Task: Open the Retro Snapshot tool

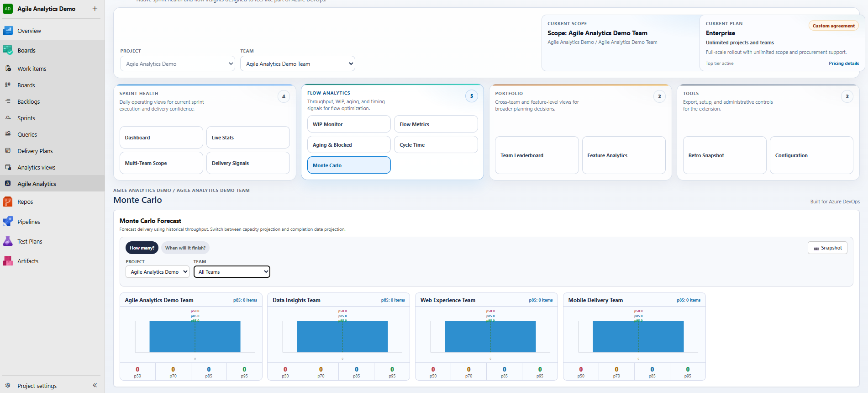Action: (x=725, y=155)
